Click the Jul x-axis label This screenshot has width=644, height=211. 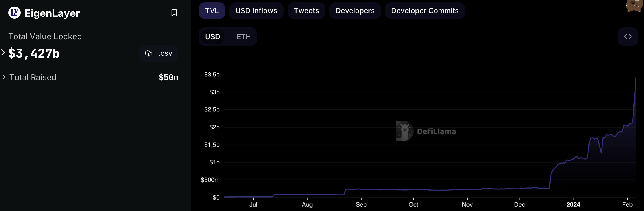coord(253,204)
